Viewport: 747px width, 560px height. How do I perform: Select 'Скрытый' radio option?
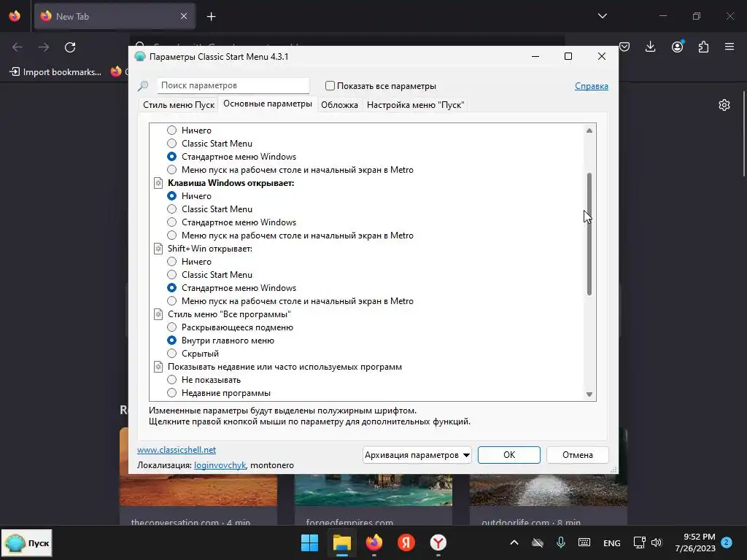coord(171,354)
